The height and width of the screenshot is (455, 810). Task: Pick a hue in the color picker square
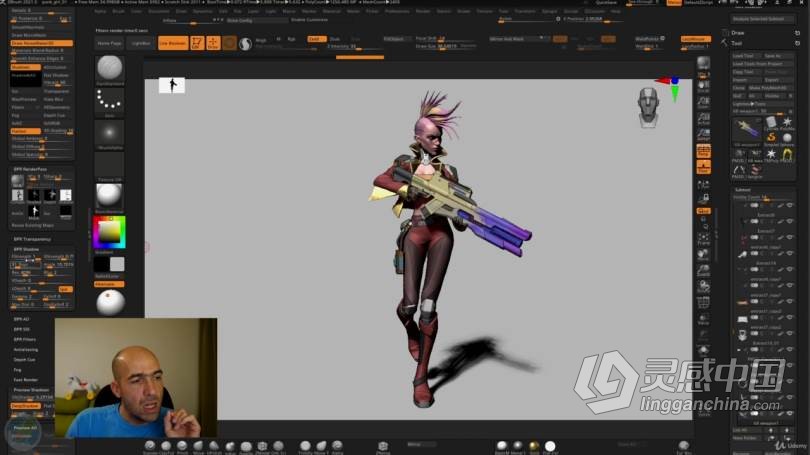[110, 232]
